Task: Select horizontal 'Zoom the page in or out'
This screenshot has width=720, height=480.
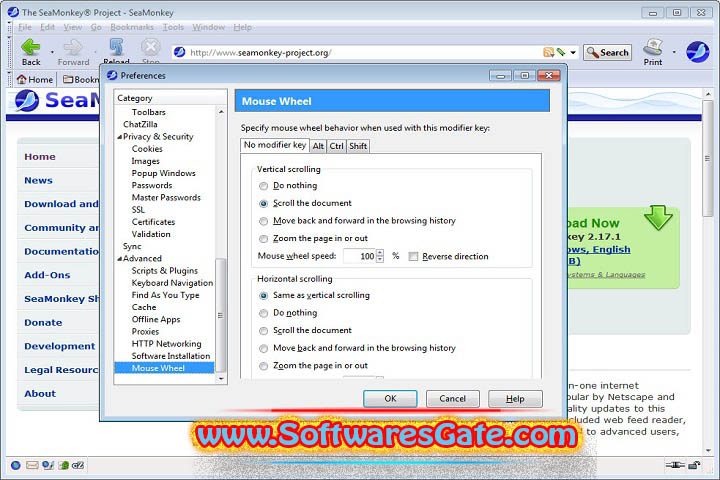Action: 264,366
